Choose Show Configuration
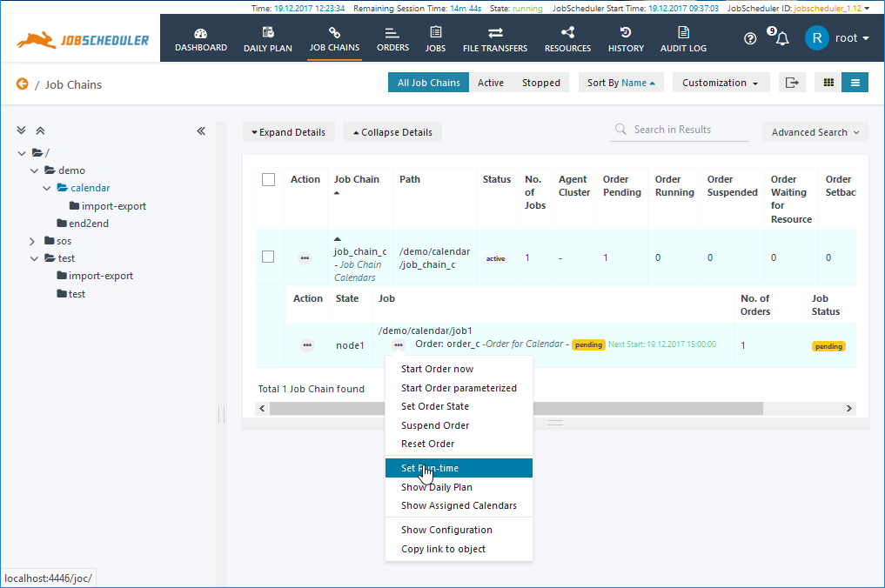Image resolution: width=885 pixels, height=588 pixels. [447, 530]
